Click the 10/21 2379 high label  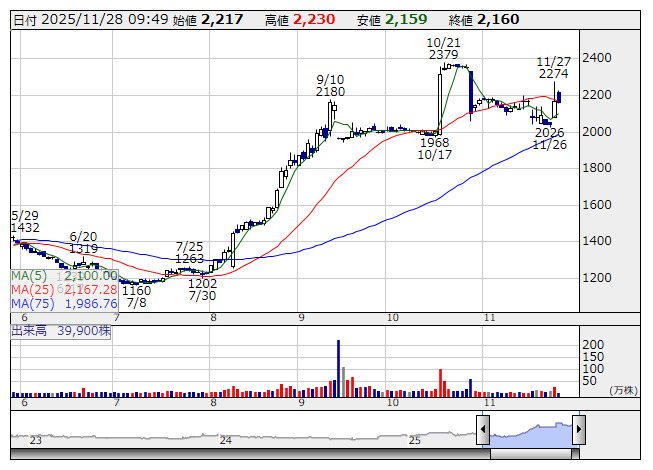(444, 49)
